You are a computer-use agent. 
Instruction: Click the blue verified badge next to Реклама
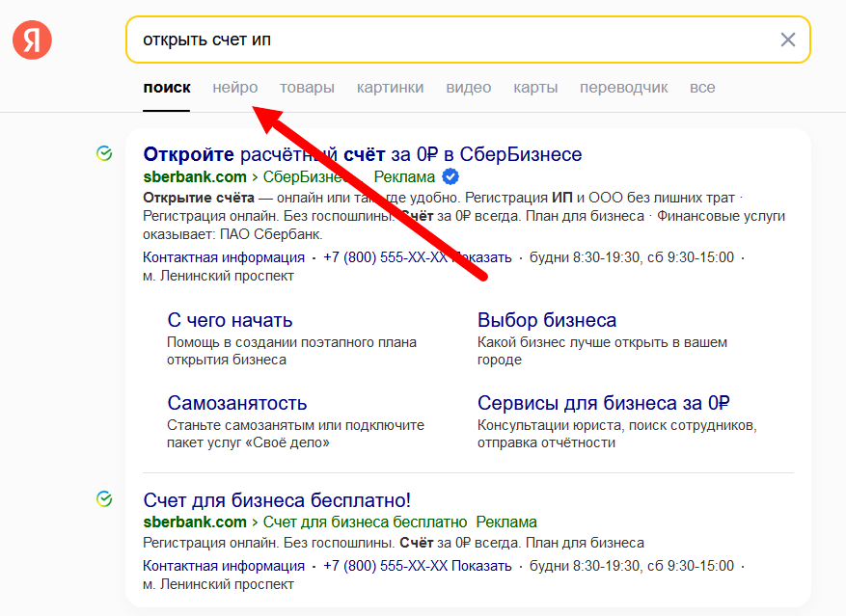pos(450,176)
